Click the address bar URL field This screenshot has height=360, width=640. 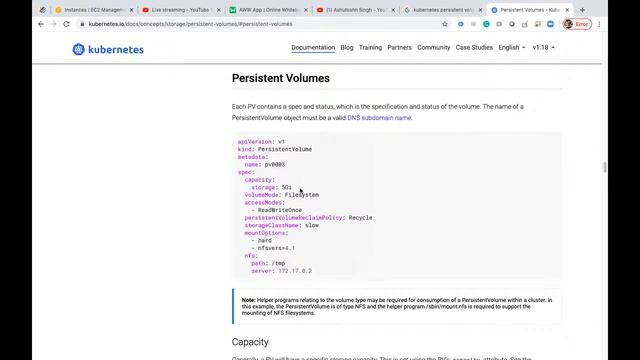261,24
